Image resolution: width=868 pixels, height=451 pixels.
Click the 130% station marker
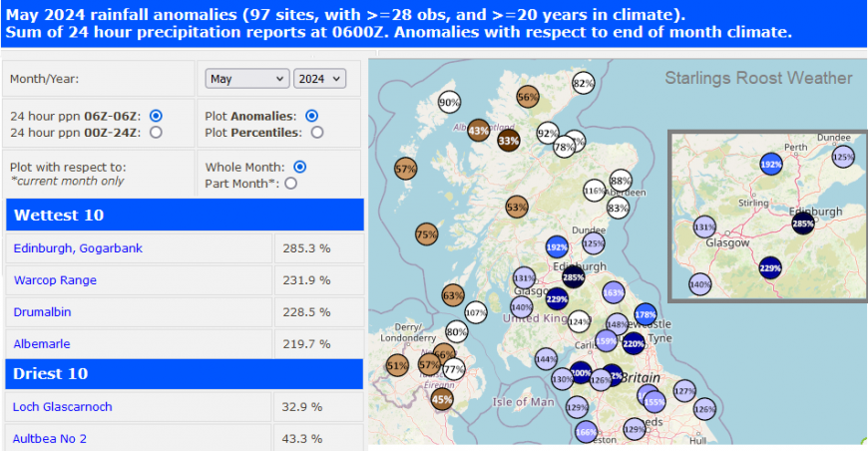(562, 379)
